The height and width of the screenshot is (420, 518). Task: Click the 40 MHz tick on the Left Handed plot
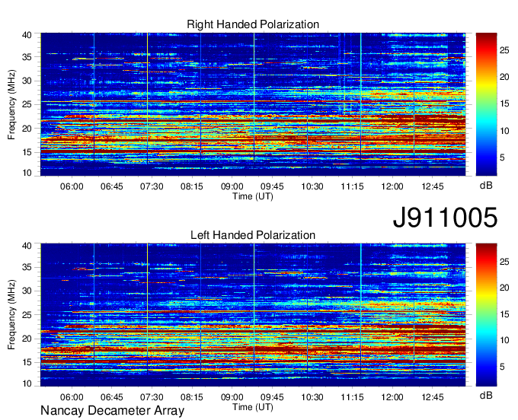tap(27, 246)
